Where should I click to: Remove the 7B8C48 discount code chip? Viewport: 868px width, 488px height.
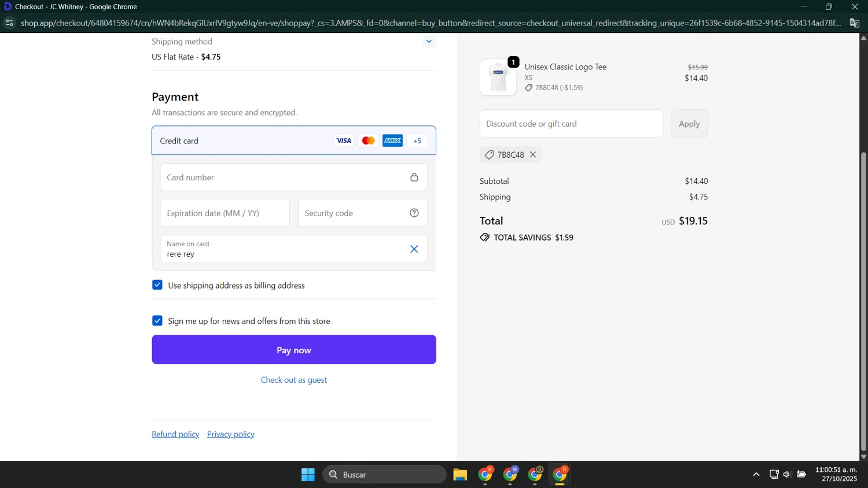pyautogui.click(x=533, y=154)
